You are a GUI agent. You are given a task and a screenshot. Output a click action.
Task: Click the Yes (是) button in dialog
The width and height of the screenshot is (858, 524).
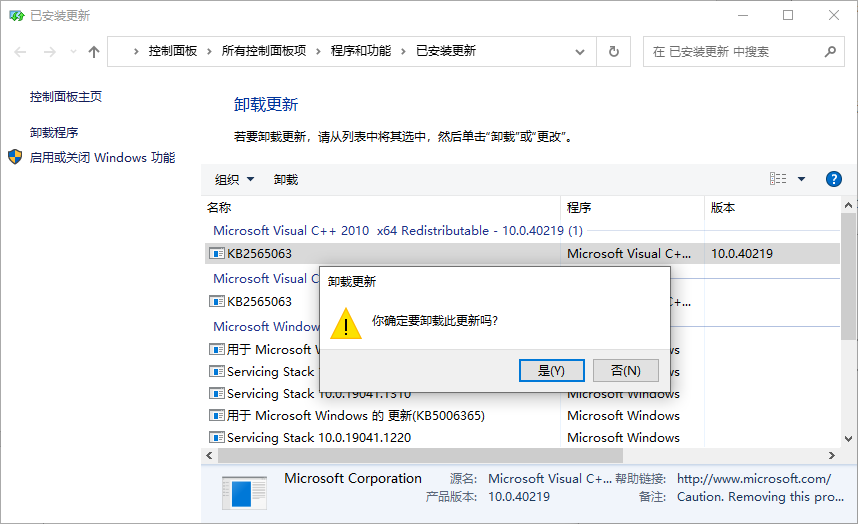coord(551,370)
